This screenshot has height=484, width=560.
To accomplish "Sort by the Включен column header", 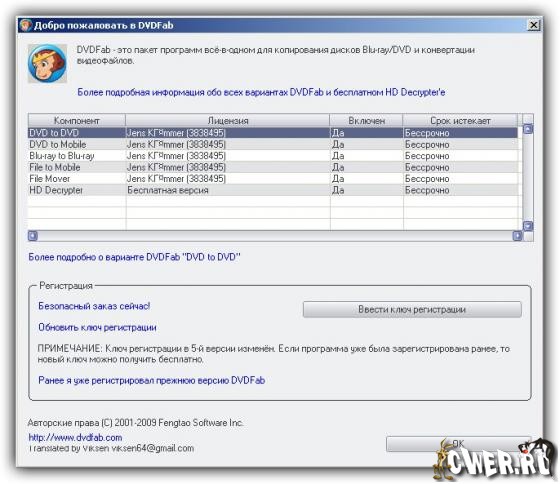I will point(366,121).
